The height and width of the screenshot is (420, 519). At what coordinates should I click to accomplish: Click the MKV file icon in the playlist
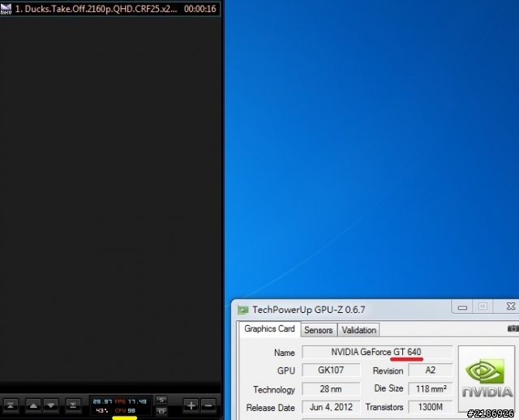[x=6, y=9]
